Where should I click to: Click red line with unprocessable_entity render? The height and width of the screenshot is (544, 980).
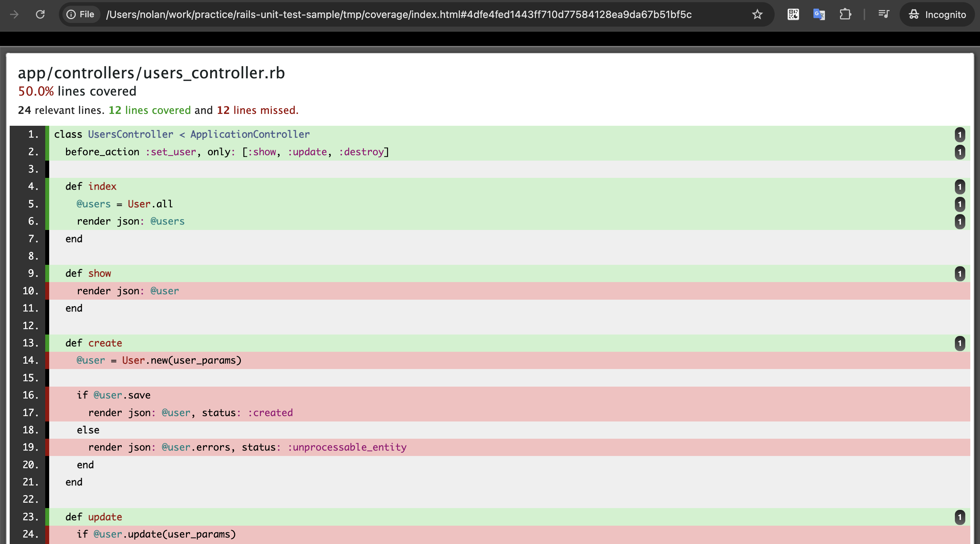coord(247,447)
